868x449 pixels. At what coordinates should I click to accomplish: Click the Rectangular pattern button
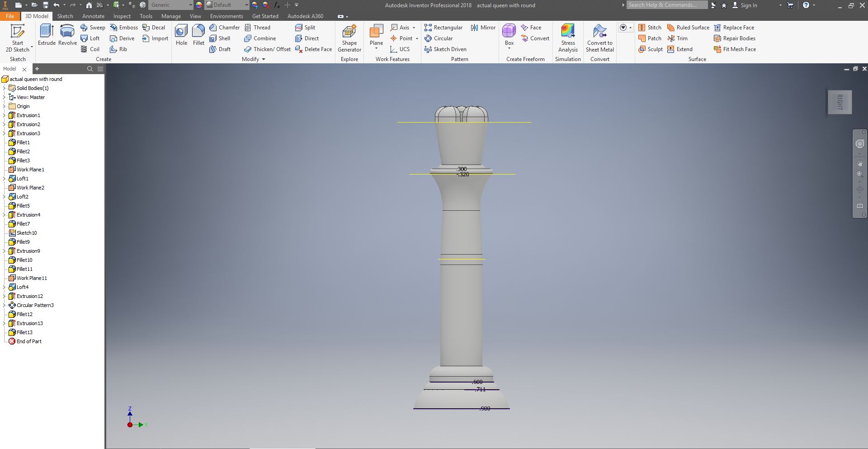coord(443,28)
